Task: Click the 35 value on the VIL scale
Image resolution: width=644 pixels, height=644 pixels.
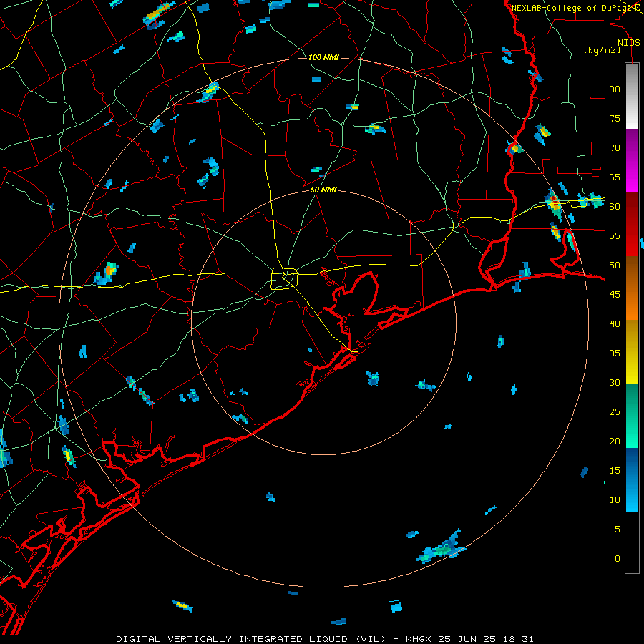Action: click(x=615, y=353)
